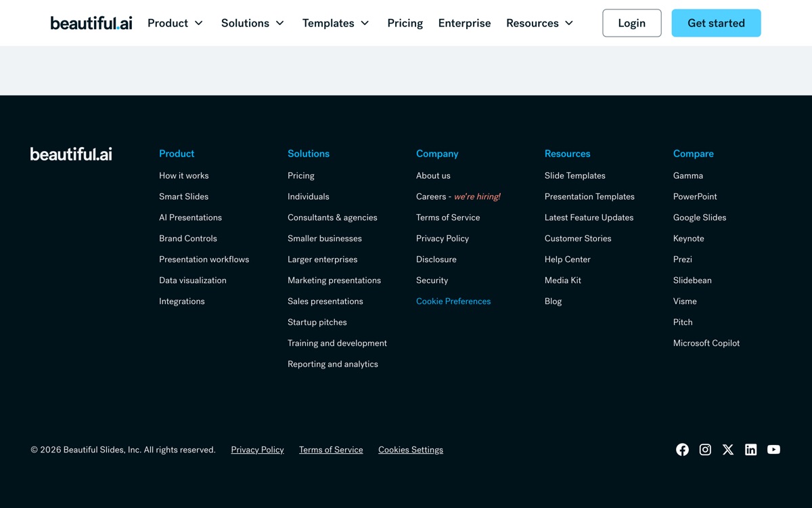
Task: Open Pricing in the top navigation
Action: tap(405, 23)
